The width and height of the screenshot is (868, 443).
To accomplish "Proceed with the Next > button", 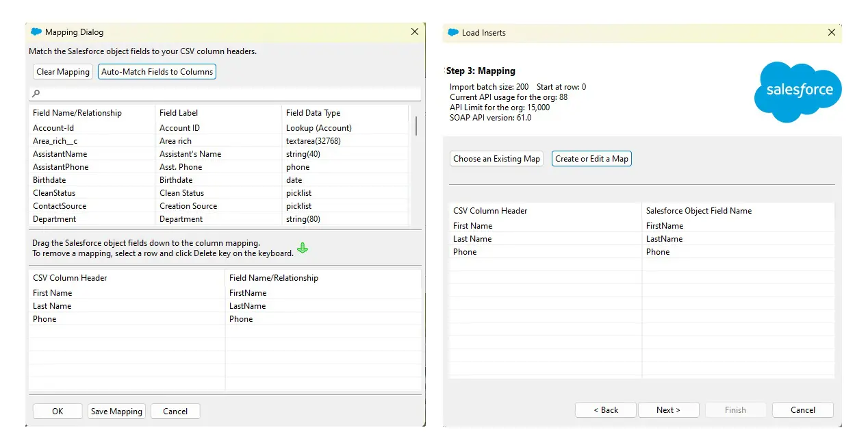I will 668,410.
